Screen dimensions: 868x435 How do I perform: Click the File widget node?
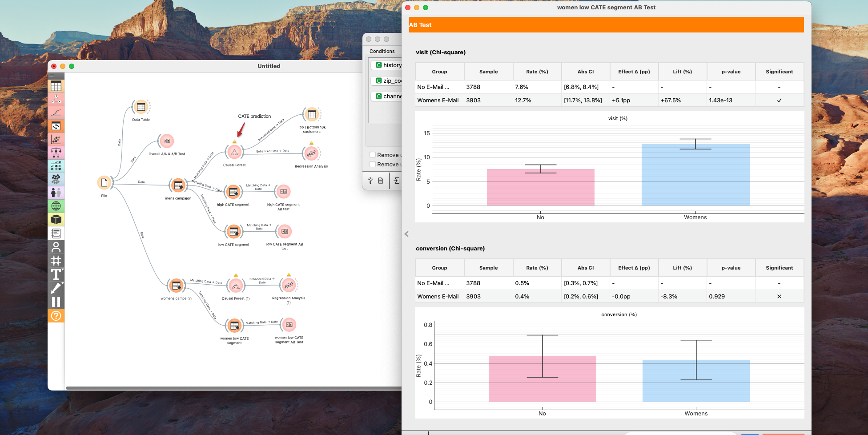click(104, 182)
